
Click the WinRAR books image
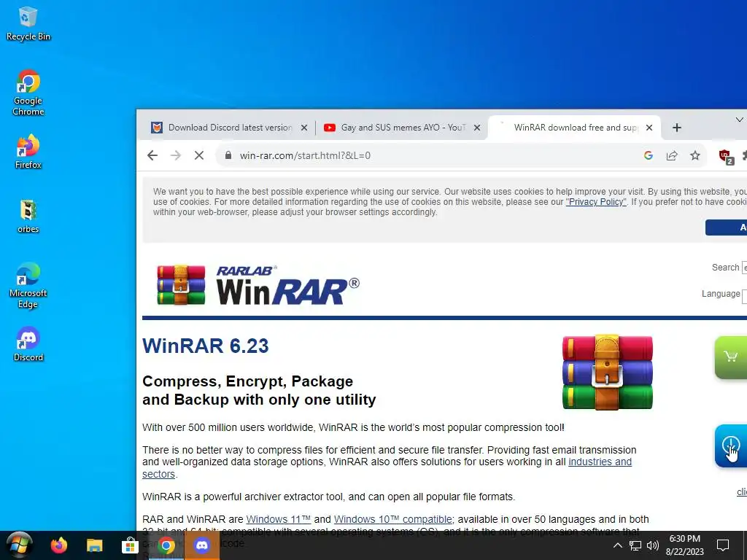point(608,372)
